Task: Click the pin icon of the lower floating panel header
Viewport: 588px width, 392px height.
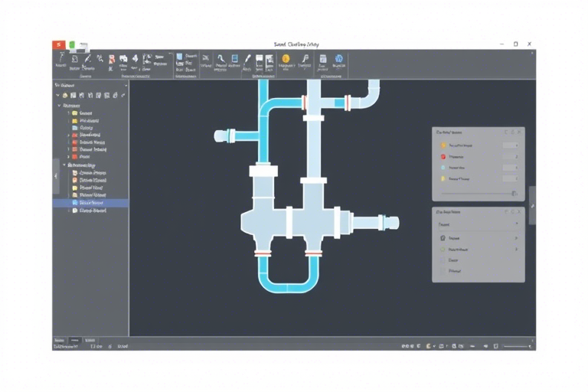Action: pyautogui.click(x=513, y=211)
